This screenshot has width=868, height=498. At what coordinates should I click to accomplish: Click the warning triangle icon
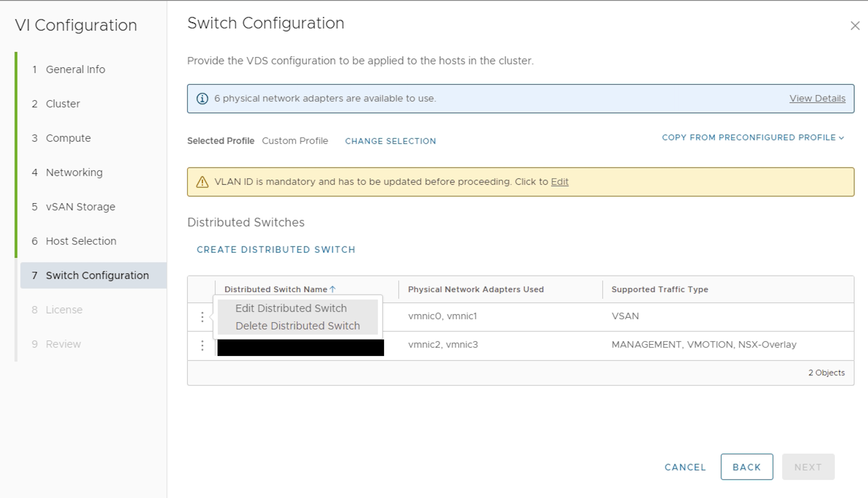click(x=202, y=182)
